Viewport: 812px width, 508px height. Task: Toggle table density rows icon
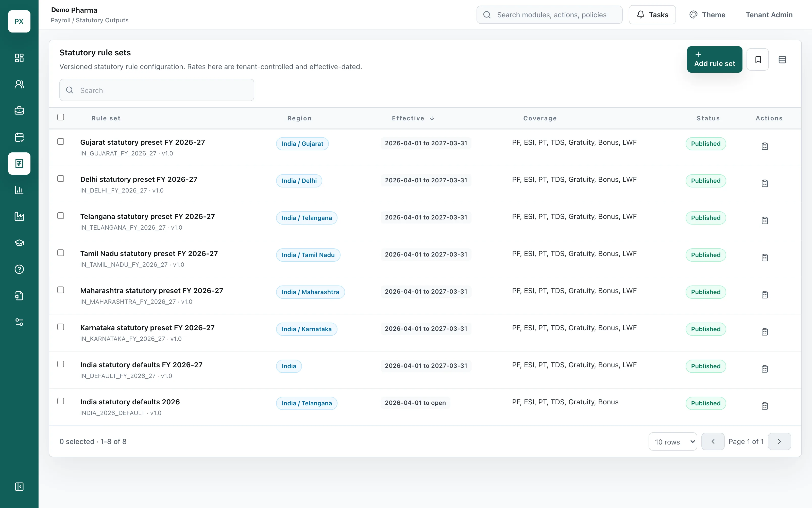coord(782,59)
